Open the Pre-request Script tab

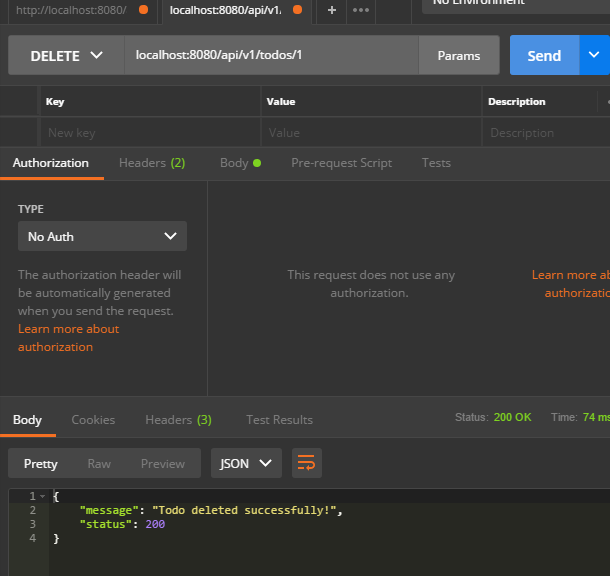pos(342,163)
